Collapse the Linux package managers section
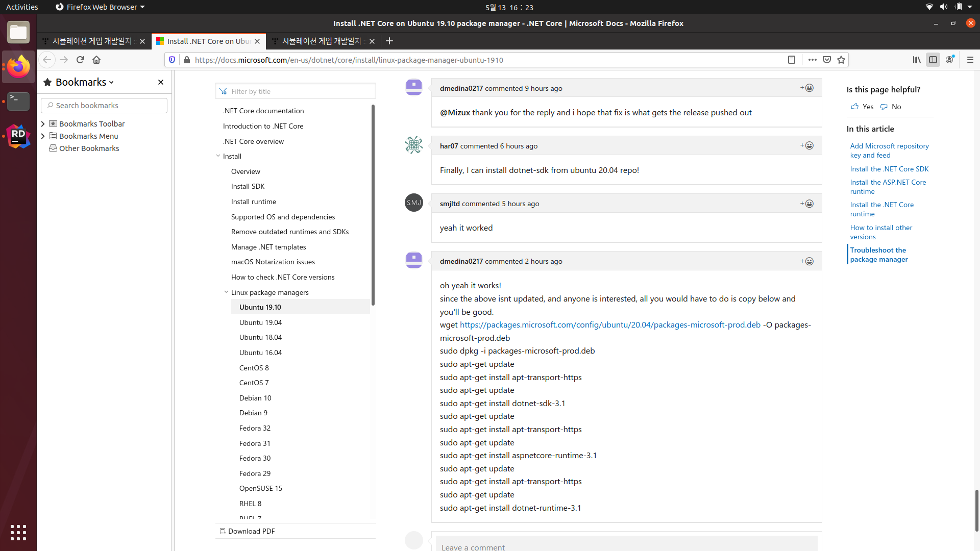 pos(226,292)
